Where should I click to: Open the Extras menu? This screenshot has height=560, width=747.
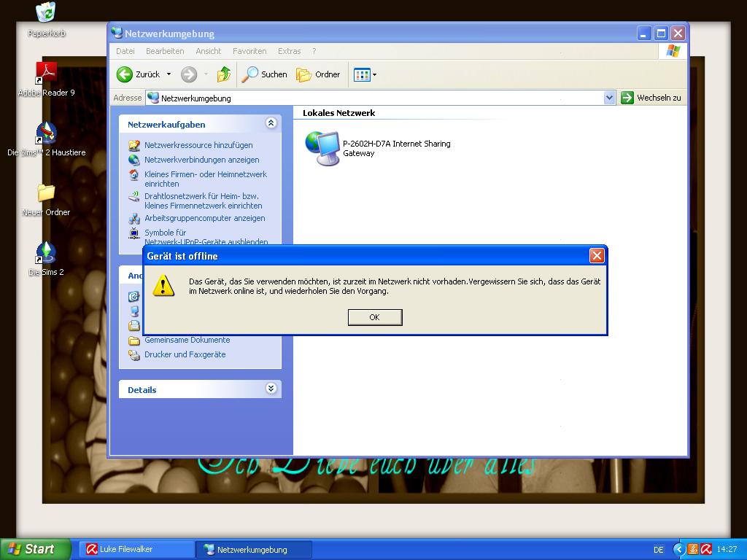289,51
